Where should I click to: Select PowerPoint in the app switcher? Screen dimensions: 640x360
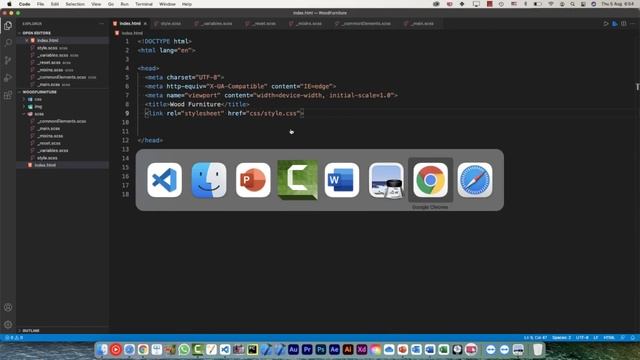(253, 180)
